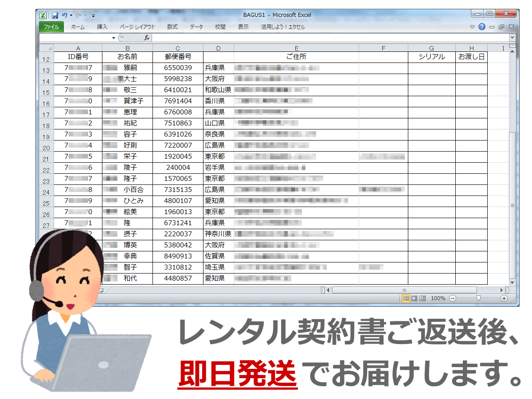
Task: Select postal code cell 7691404
Action: pos(178,101)
